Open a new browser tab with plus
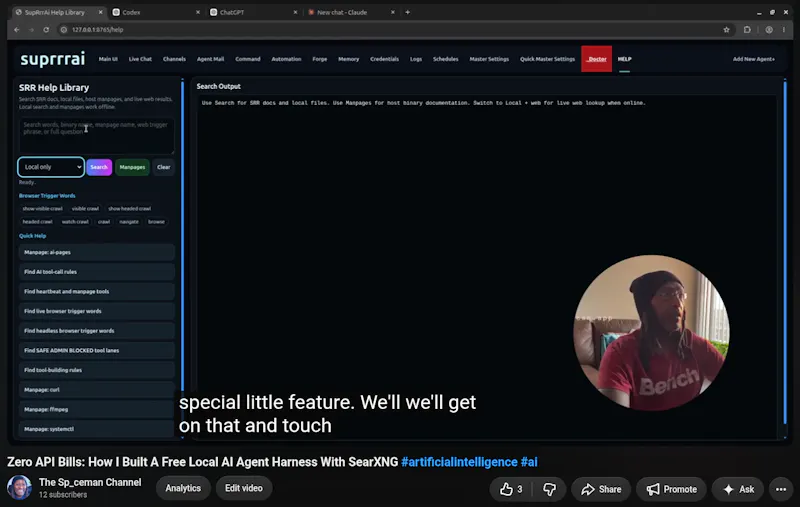The height and width of the screenshot is (507, 800). coord(407,12)
